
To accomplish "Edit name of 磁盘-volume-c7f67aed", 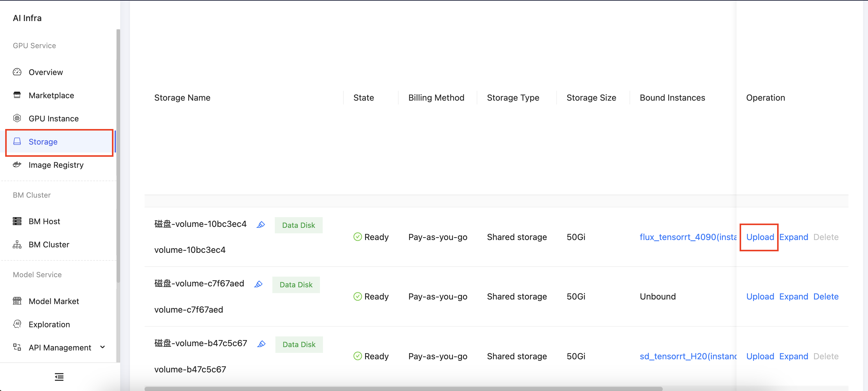I will [258, 284].
